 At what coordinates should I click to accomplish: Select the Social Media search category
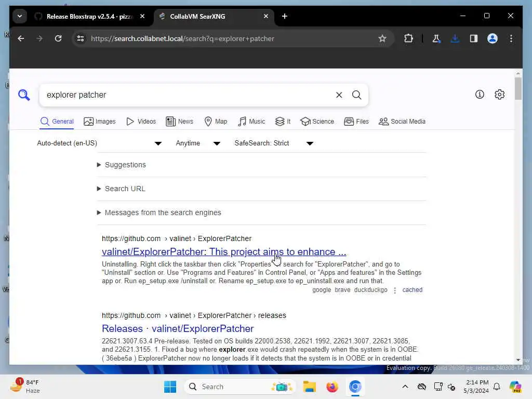(x=402, y=122)
